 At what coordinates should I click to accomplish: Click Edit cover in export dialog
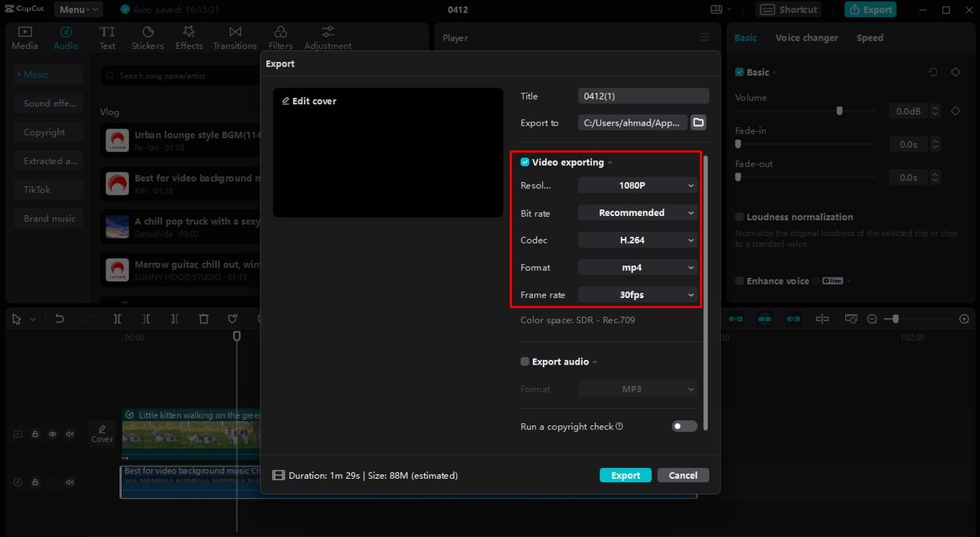point(309,101)
